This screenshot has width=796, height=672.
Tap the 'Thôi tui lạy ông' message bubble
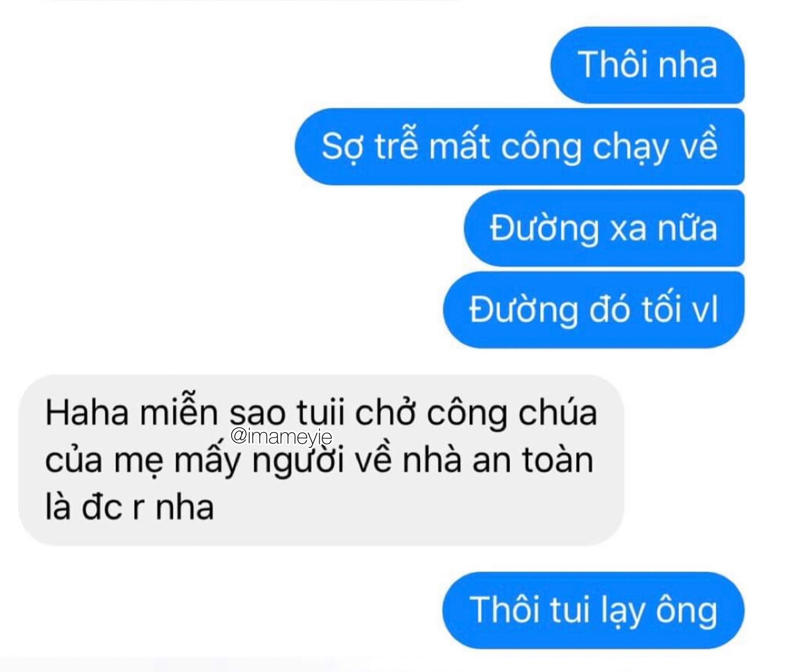click(593, 610)
